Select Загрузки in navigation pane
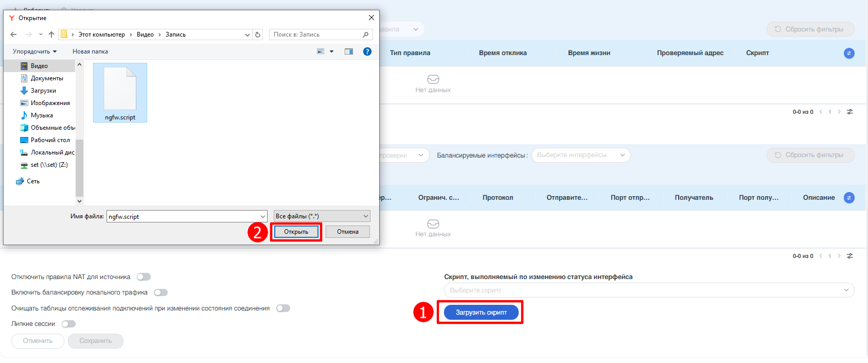 (x=43, y=91)
